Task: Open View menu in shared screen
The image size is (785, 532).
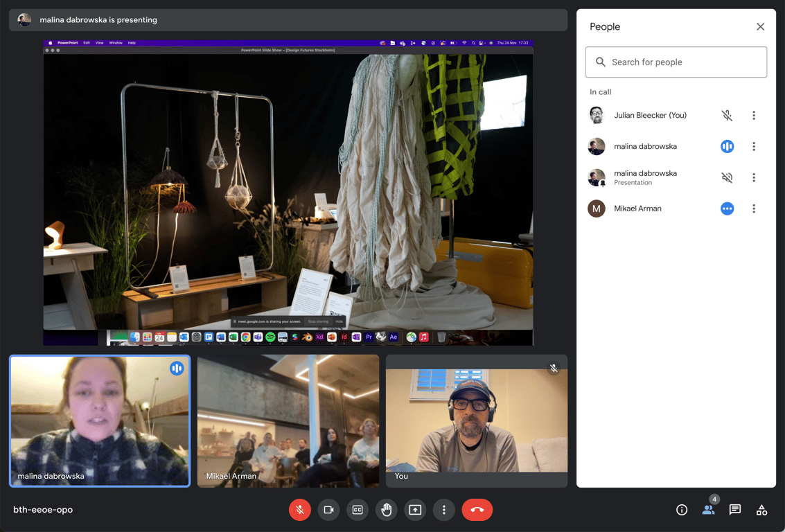Action: point(100,43)
